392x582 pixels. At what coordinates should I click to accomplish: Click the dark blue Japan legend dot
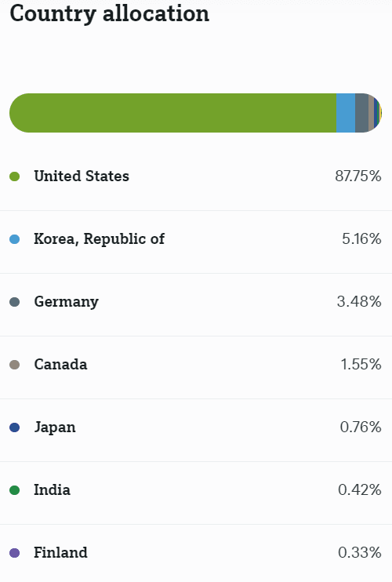14,427
